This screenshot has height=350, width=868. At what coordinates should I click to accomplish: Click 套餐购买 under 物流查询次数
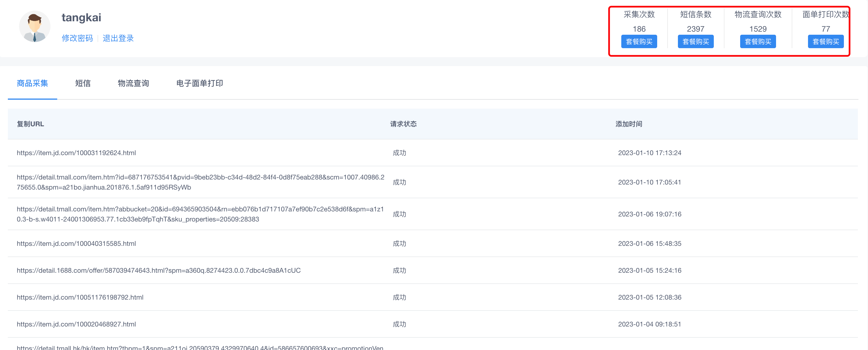tap(758, 41)
